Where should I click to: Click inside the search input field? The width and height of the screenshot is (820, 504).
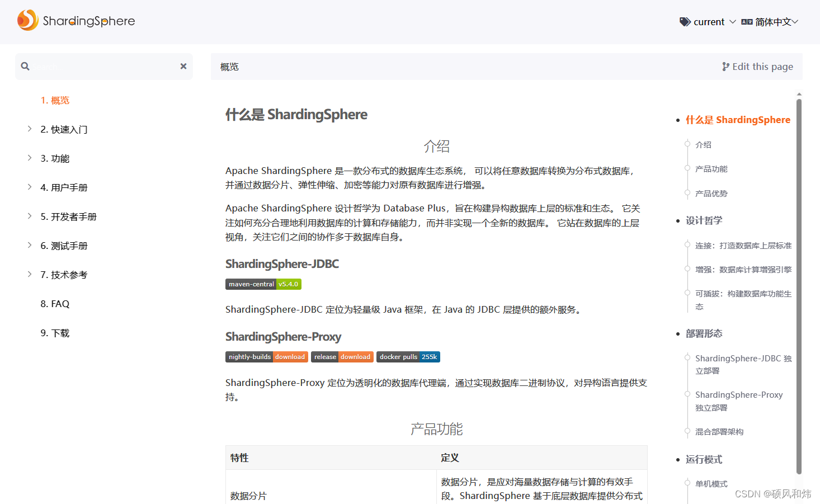(x=104, y=67)
